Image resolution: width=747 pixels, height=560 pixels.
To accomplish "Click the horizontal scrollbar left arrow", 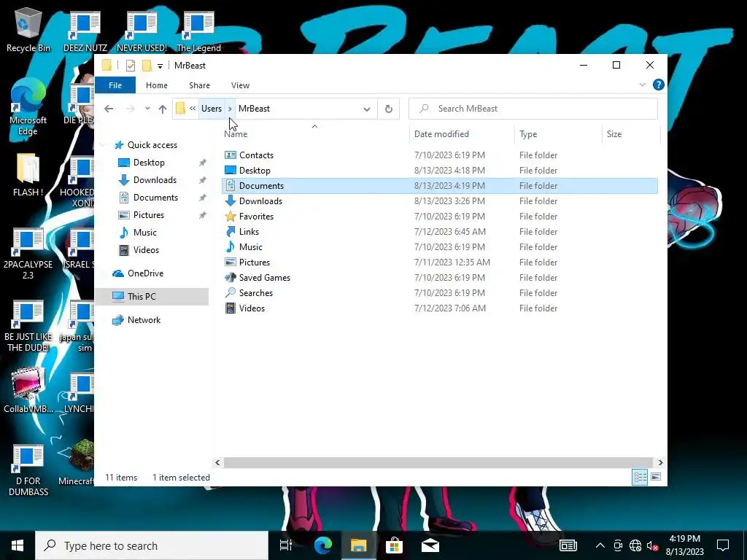I will pyautogui.click(x=217, y=462).
